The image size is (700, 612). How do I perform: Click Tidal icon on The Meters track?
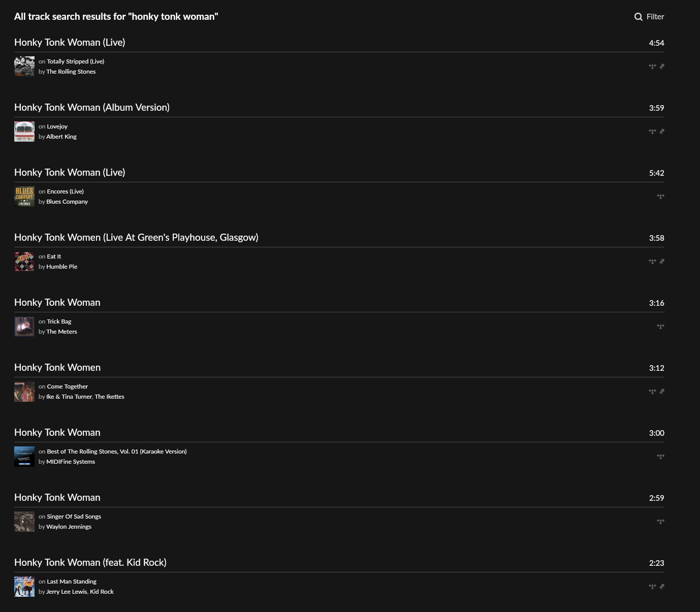(x=660, y=327)
